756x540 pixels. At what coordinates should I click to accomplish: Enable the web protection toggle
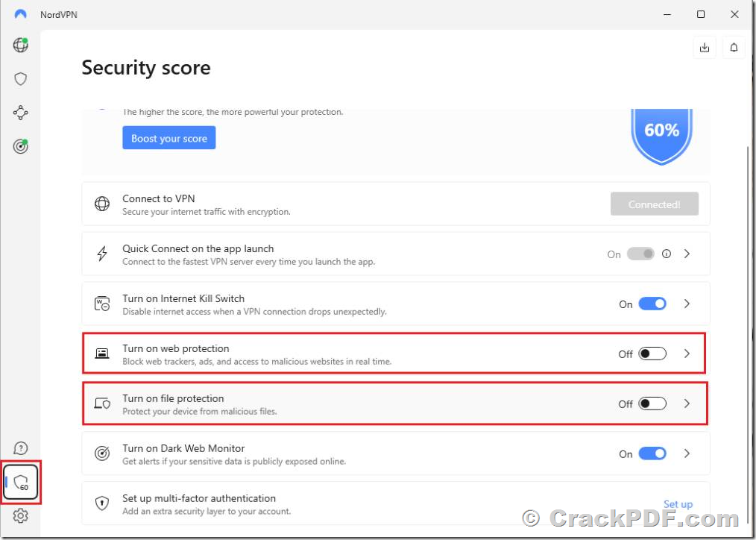pyautogui.click(x=652, y=354)
